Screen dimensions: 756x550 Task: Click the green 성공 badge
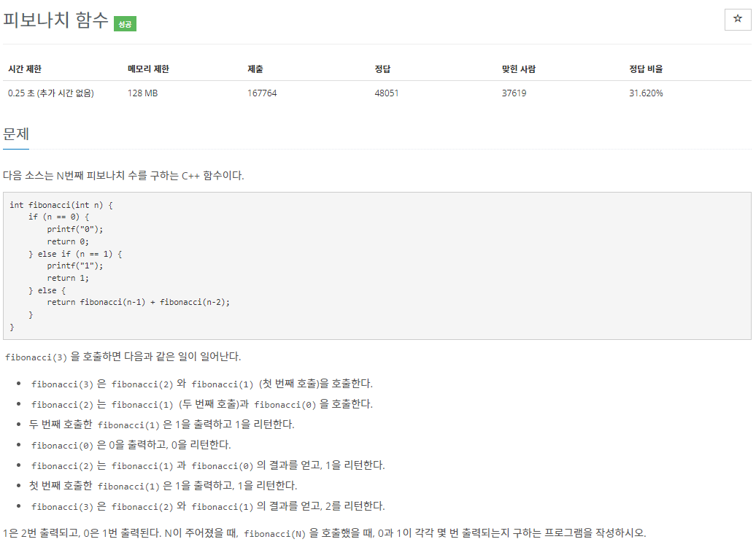pos(125,23)
